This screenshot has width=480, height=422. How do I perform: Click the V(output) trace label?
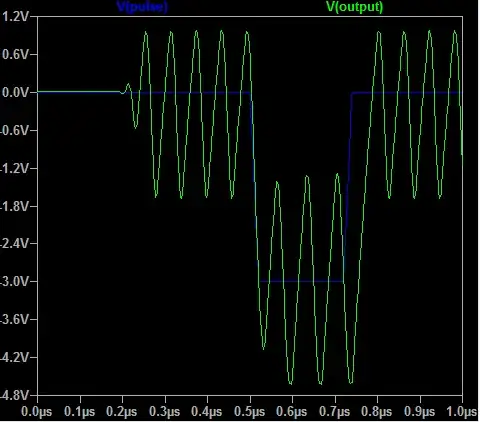[x=355, y=6]
